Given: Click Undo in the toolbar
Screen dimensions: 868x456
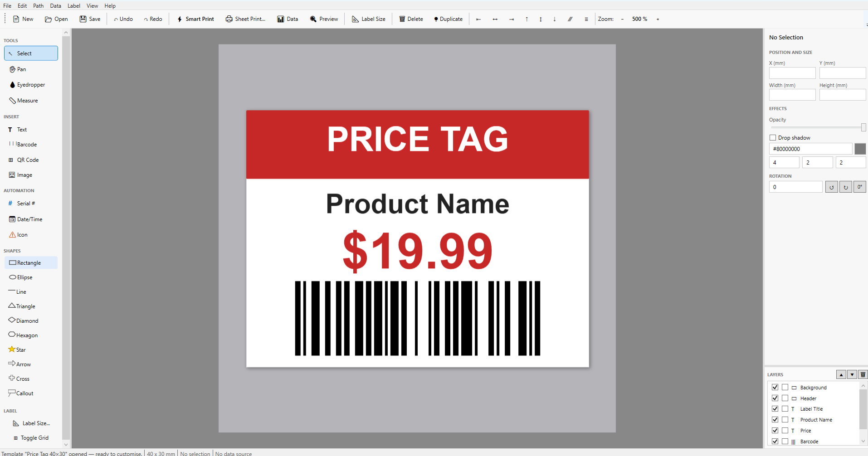Looking at the screenshot, I should (123, 19).
